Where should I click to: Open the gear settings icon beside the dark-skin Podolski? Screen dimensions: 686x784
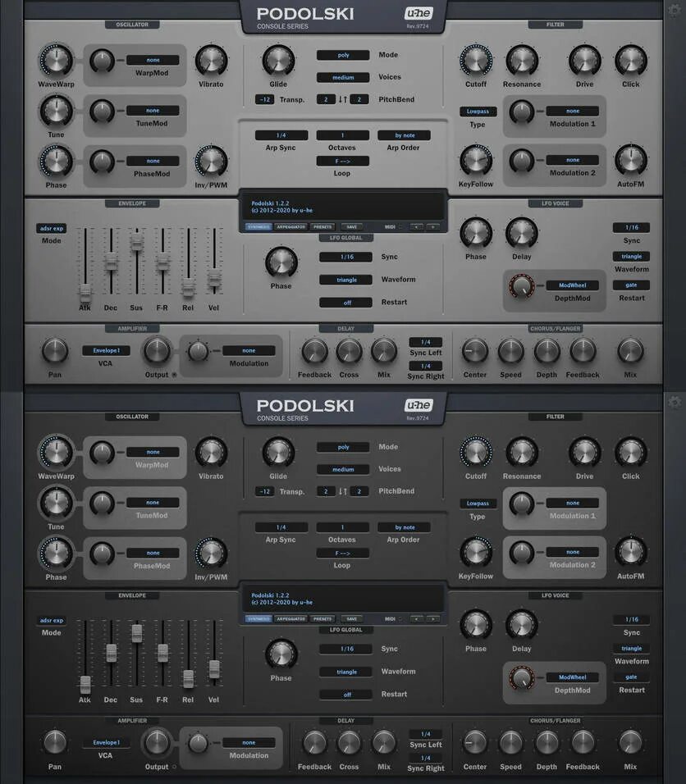pyautogui.click(x=675, y=401)
